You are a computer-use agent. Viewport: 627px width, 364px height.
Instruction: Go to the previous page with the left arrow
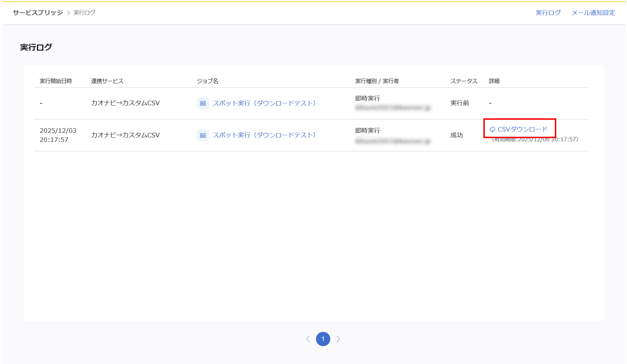click(x=308, y=339)
